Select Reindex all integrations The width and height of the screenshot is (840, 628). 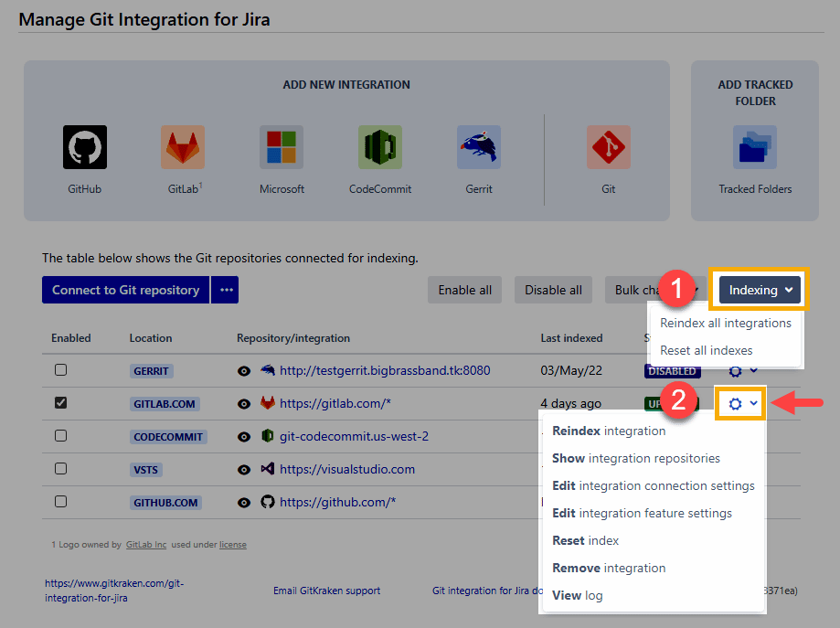point(726,323)
